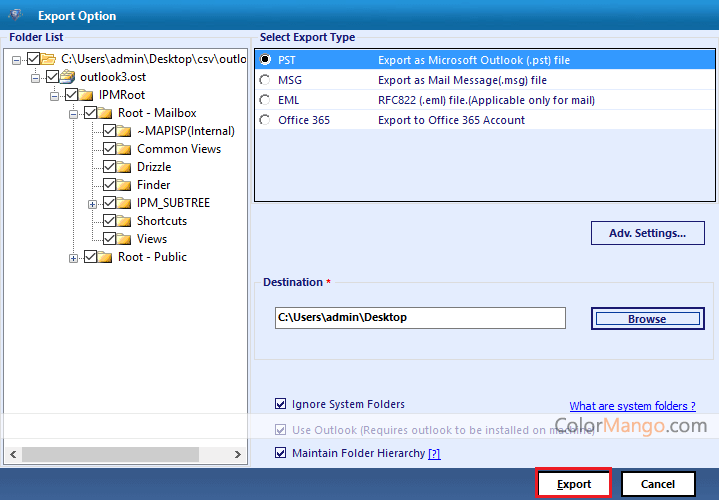This screenshot has width=719, height=500.
Task: Click the IPMRoot folder icon
Action: tap(86, 95)
